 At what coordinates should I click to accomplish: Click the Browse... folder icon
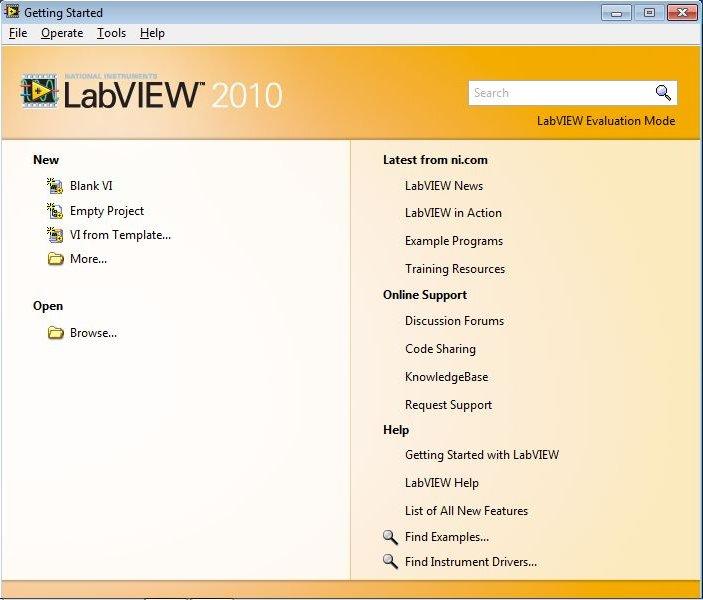tap(56, 333)
